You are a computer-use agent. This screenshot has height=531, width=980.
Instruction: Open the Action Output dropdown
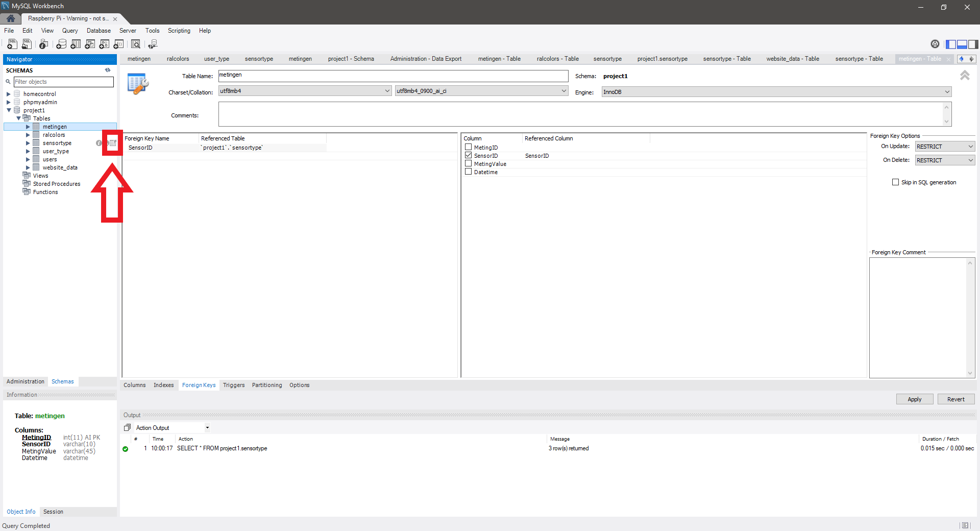[x=173, y=428]
